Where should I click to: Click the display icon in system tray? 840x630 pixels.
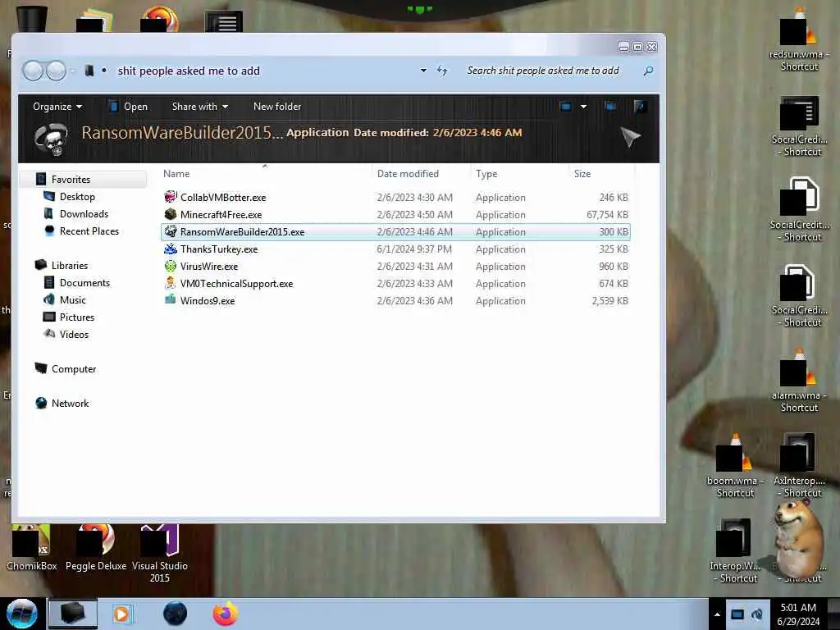pos(737,614)
